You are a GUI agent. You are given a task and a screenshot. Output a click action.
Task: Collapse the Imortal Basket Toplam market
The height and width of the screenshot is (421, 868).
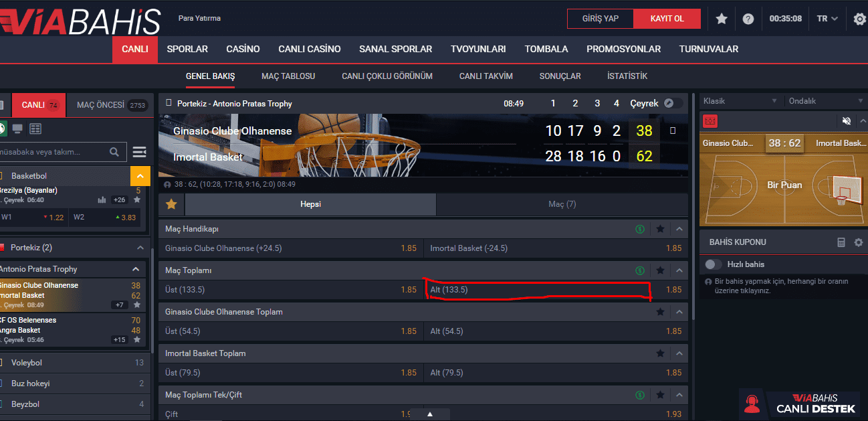pos(679,353)
